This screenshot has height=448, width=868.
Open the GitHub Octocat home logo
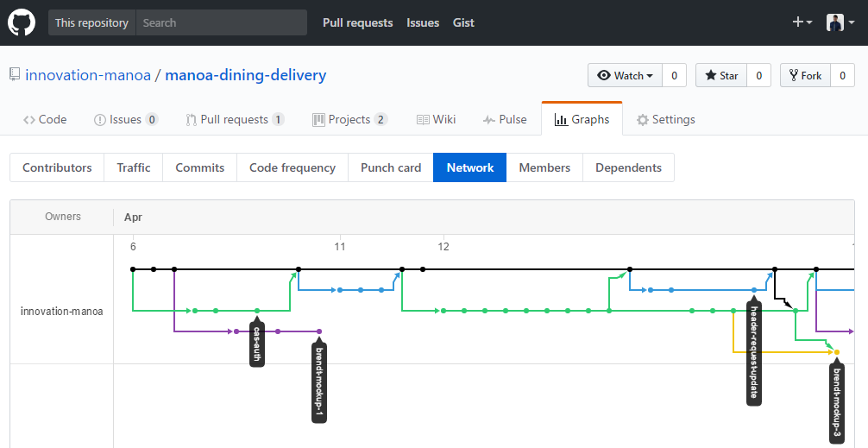click(22, 22)
